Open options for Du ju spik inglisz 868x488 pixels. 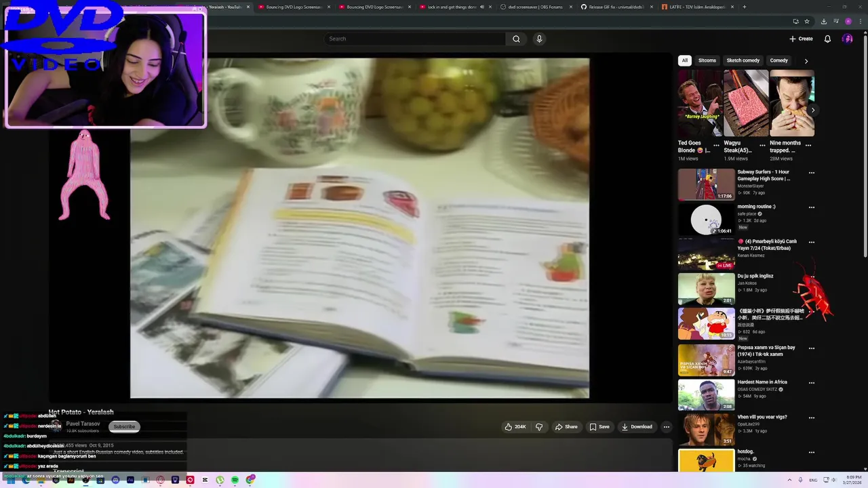click(811, 277)
